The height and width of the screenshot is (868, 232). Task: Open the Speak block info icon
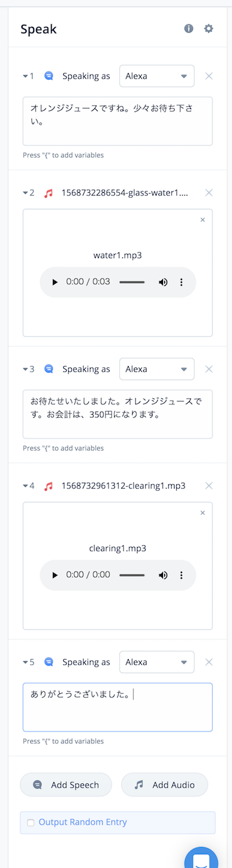tap(188, 28)
